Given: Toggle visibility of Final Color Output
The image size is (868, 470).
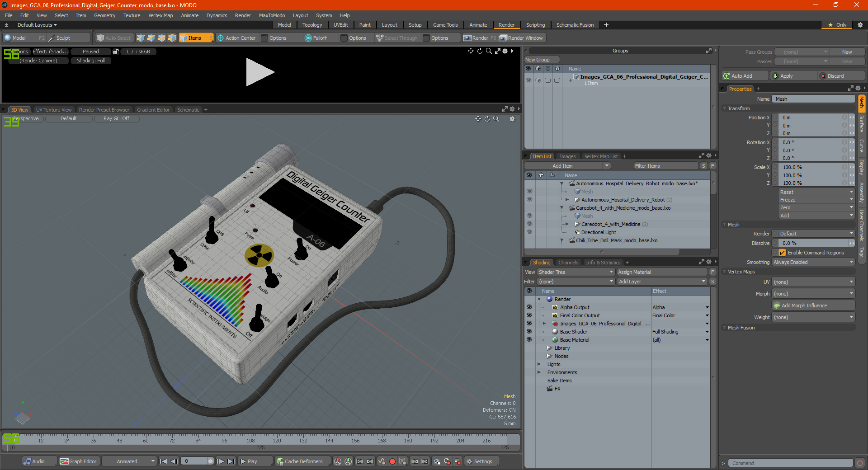Looking at the screenshot, I should [529, 315].
